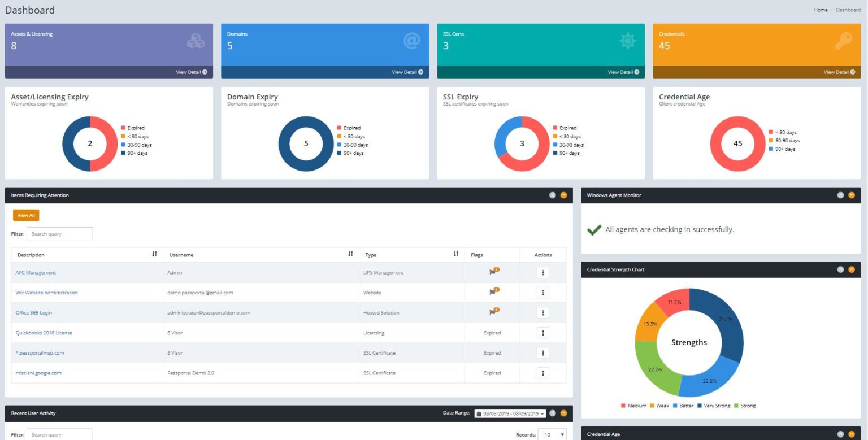
Task: Open actions menu for Quickbooks 2018 License row
Action: (542, 333)
